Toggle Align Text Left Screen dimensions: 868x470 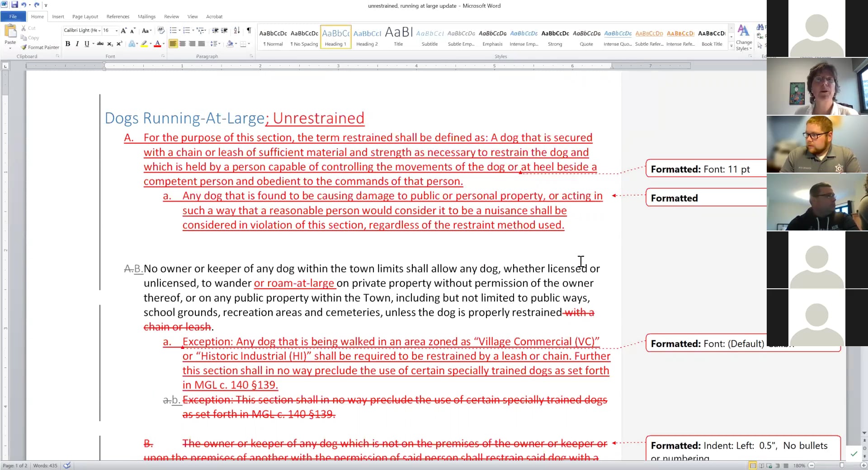(x=173, y=44)
